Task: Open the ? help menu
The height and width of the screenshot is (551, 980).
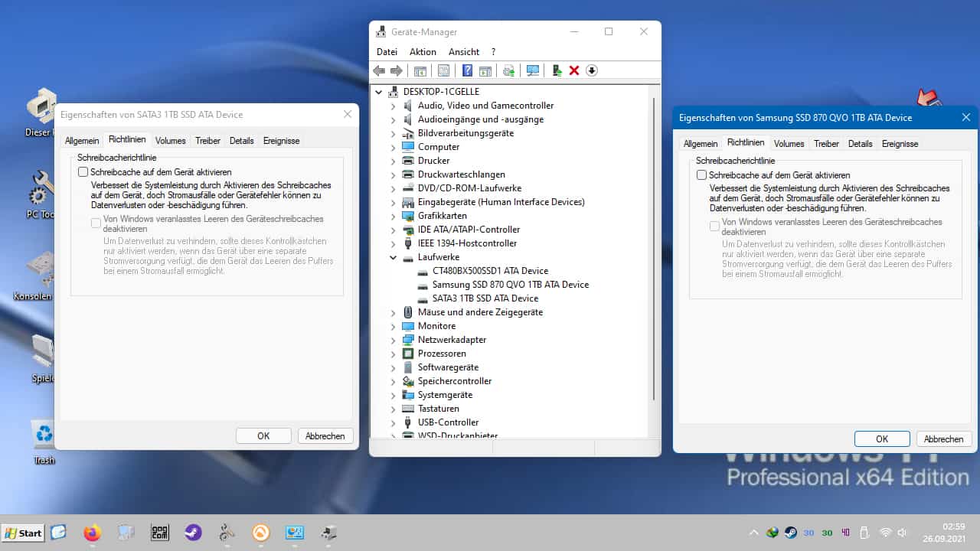Action: [493, 52]
